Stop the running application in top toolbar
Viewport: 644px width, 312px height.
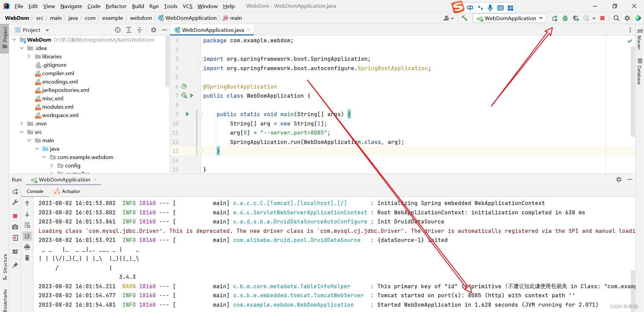tap(602, 18)
